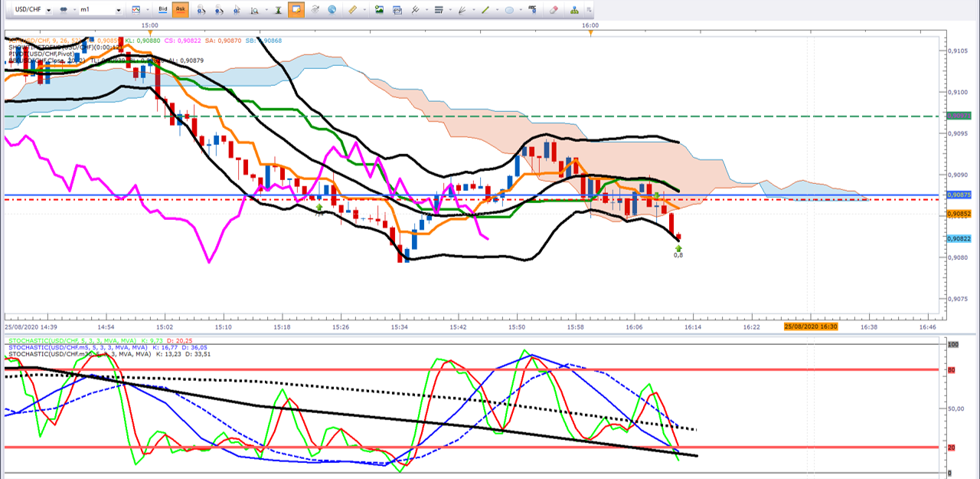
Task: Select the green dashed horizontal line
Action: tap(472, 116)
